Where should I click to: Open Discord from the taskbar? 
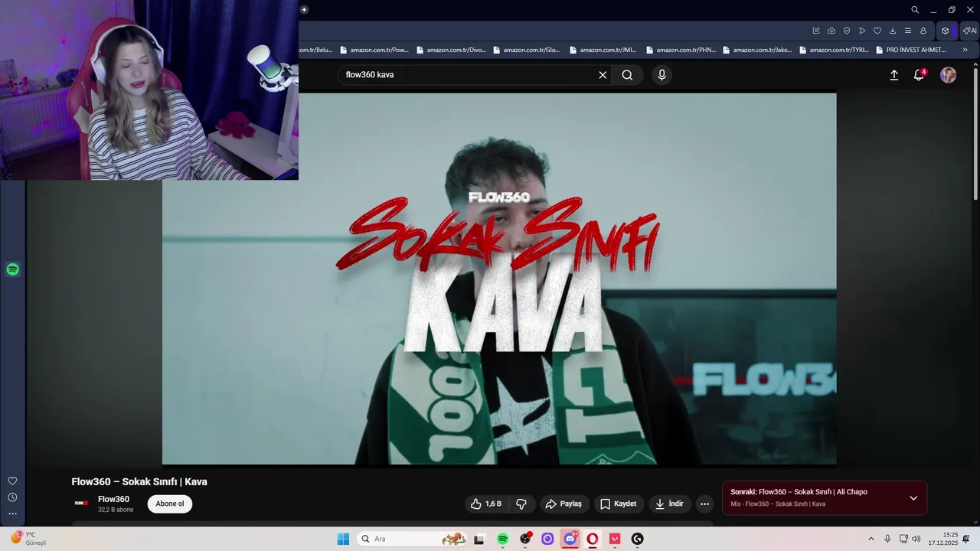(570, 539)
